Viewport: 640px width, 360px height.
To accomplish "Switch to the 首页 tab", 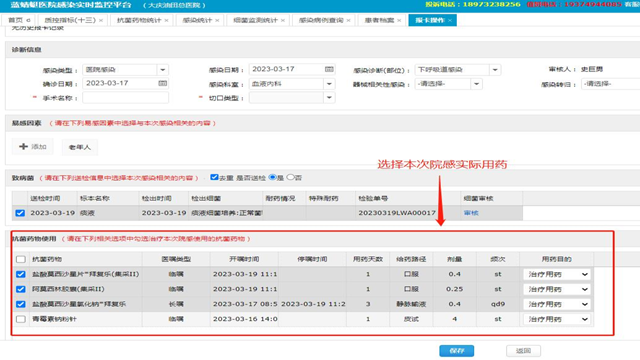I will [16, 20].
